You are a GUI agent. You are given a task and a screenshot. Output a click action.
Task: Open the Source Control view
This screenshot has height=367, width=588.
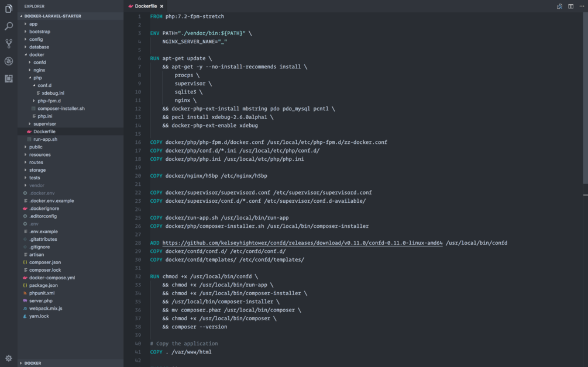[8, 43]
